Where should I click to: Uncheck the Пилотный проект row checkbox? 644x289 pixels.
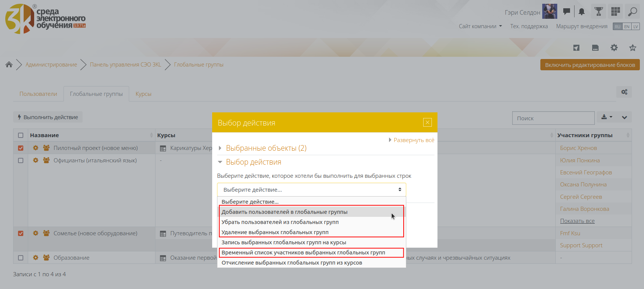21,148
